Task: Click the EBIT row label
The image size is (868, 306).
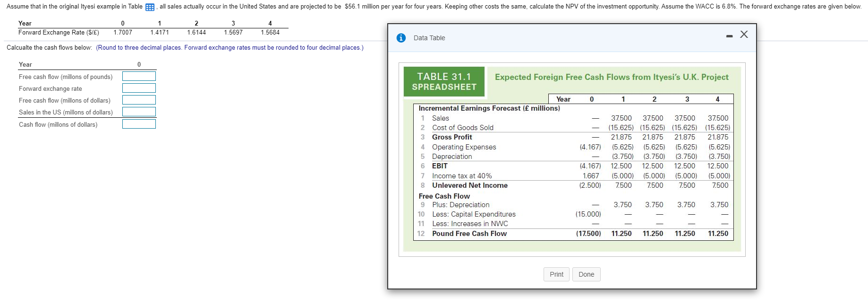Action: click(x=440, y=166)
